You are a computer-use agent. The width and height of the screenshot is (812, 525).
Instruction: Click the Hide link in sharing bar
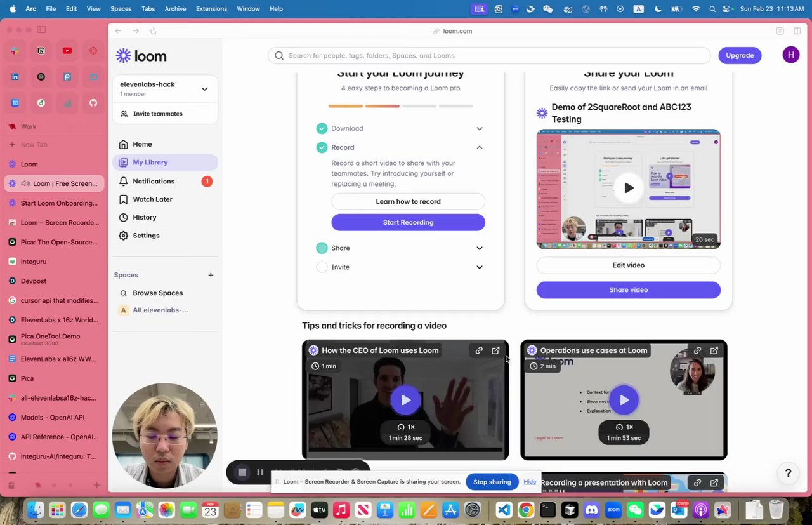(x=530, y=482)
